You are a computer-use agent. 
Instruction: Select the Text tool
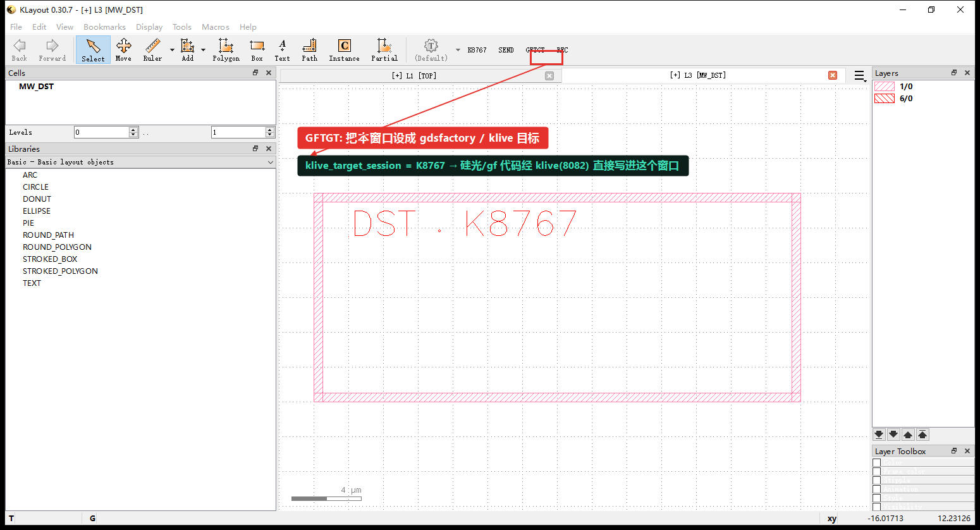click(282, 50)
